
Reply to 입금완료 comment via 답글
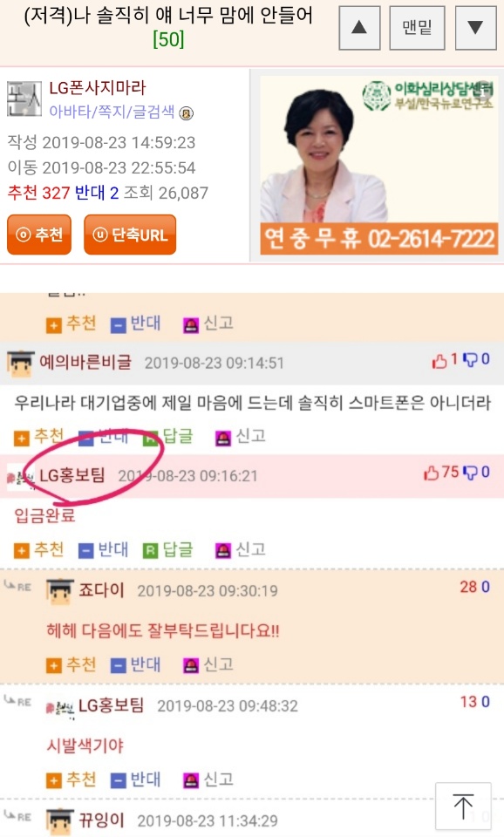pos(167,549)
